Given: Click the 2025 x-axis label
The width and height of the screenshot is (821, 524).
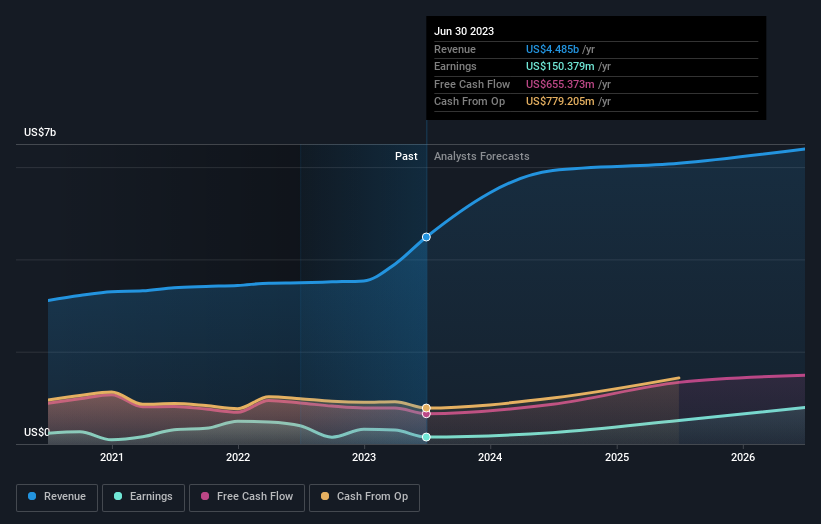Looking at the screenshot, I should [617, 458].
